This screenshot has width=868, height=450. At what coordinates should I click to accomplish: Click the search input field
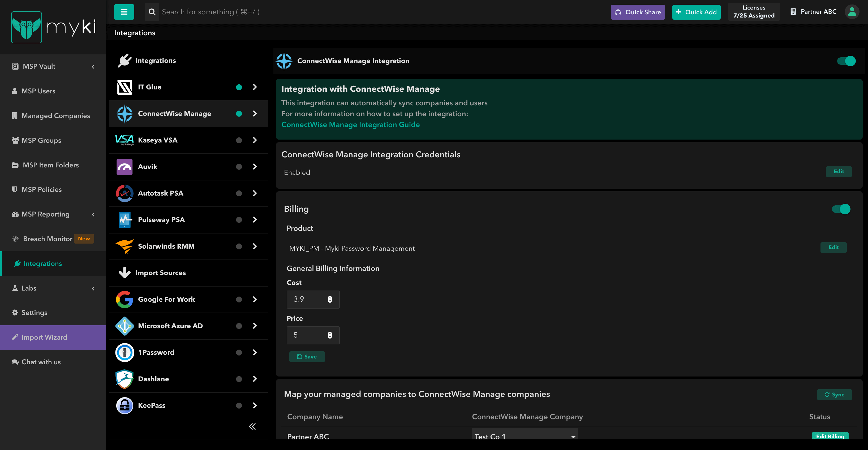pos(381,12)
